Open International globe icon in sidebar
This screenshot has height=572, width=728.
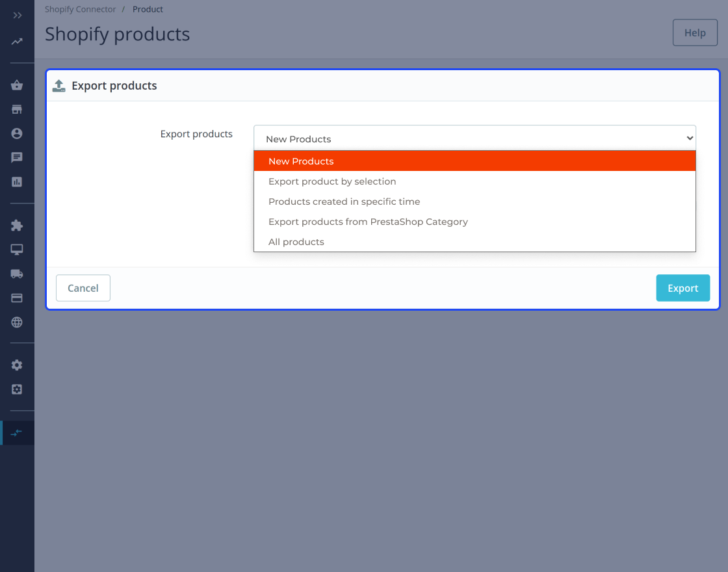(x=17, y=322)
